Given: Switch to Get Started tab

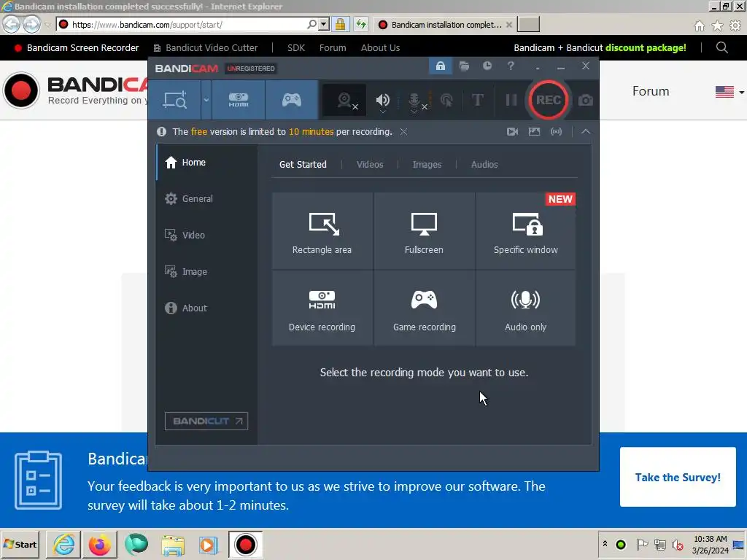Looking at the screenshot, I should [303, 165].
